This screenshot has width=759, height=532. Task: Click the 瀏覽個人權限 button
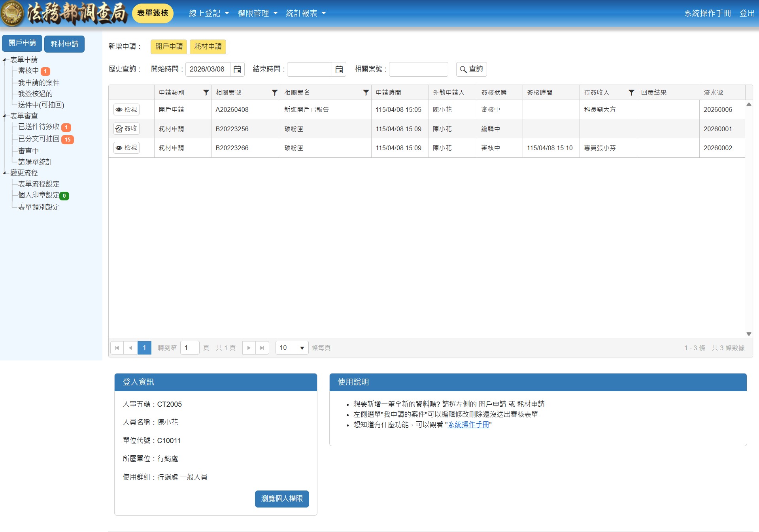(x=281, y=499)
